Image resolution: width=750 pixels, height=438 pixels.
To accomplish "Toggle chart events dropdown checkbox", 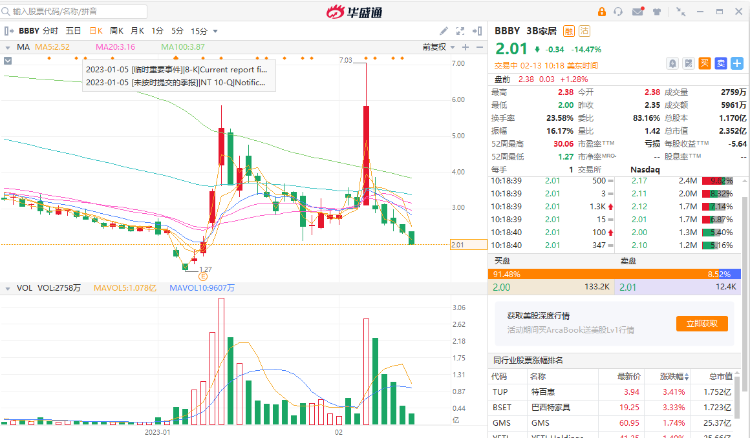I will tap(8, 61).
